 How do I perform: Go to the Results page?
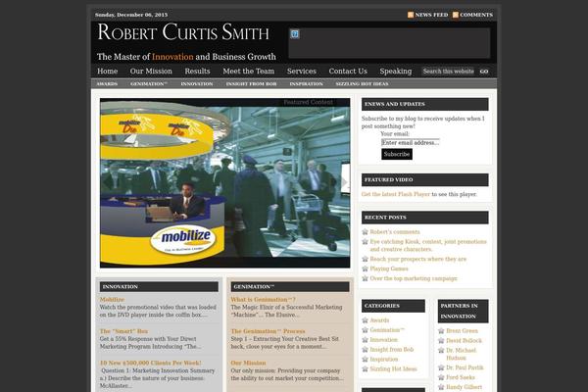[197, 71]
